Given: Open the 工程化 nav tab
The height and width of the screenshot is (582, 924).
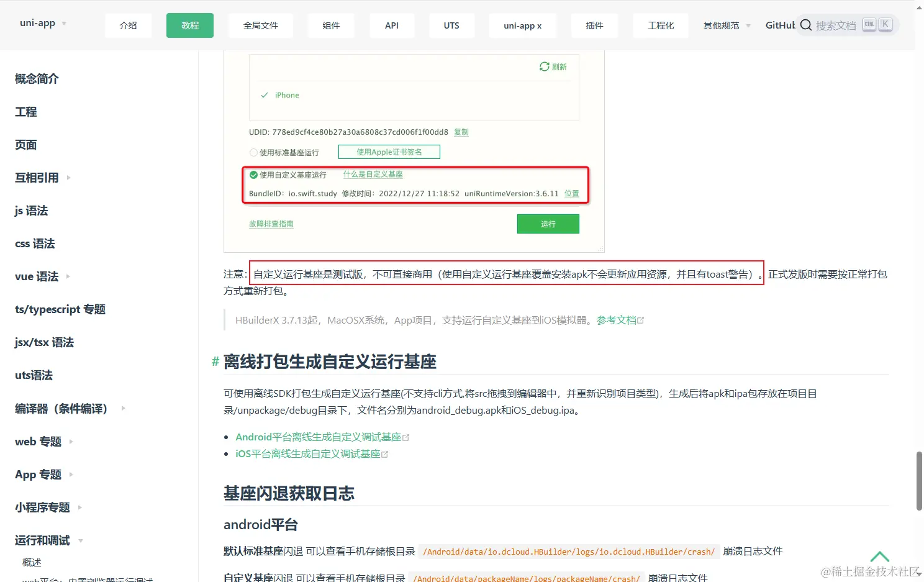Looking at the screenshot, I should click(661, 25).
